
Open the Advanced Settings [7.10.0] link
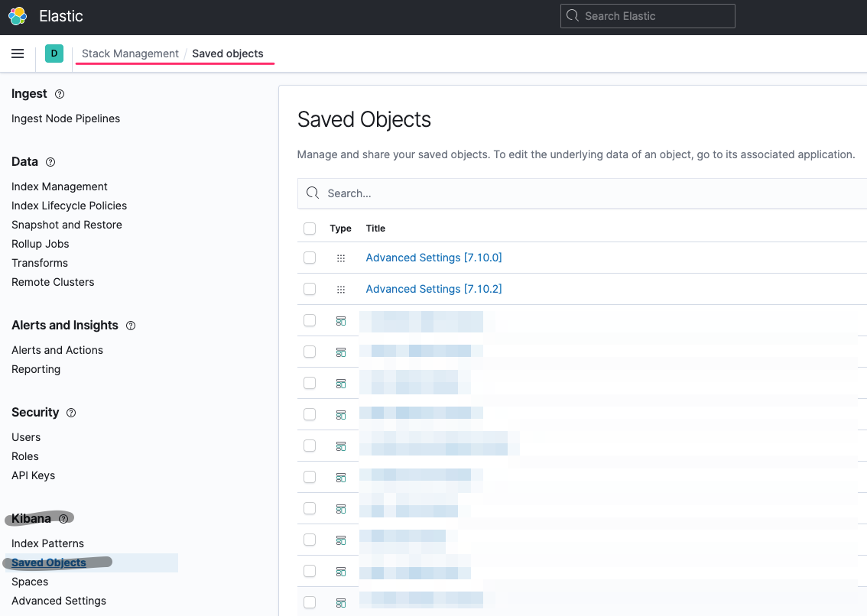(x=433, y=258)
